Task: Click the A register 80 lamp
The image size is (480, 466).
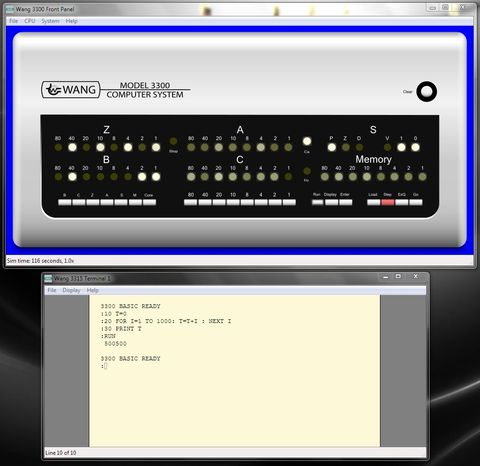Action: pyautogui.click(x=191, y=147)
